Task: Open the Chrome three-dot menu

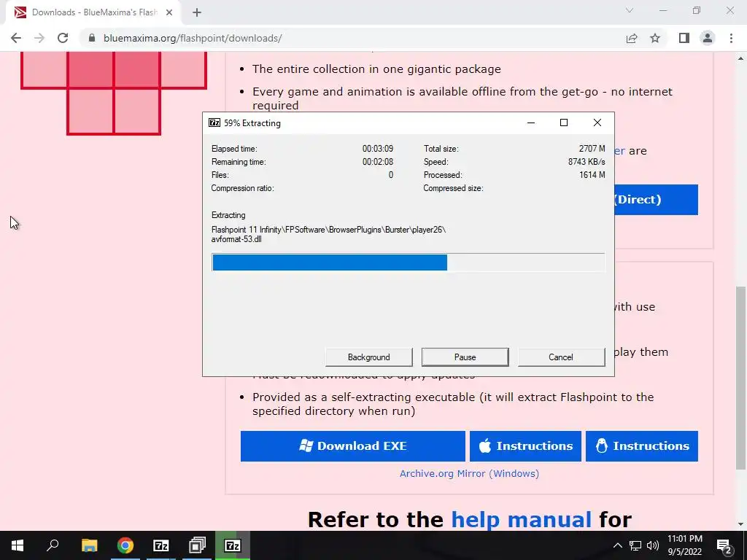Action: (x=731, y=38)
